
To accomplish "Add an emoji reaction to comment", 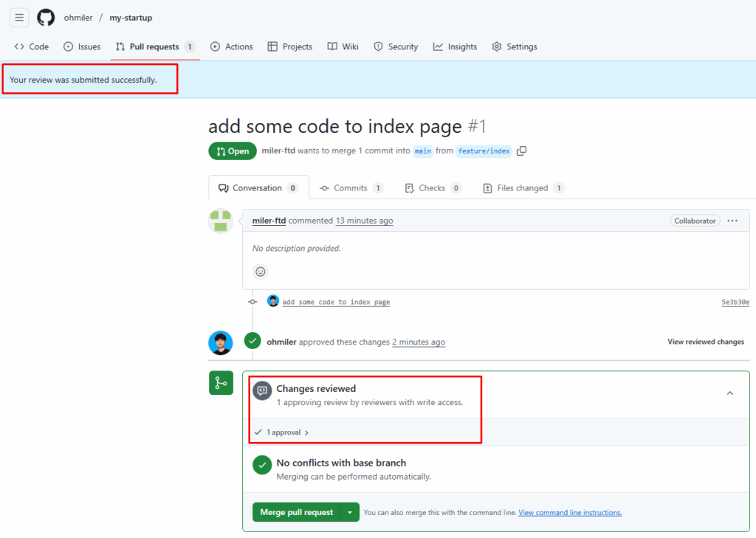I will [x=261, y=272].
